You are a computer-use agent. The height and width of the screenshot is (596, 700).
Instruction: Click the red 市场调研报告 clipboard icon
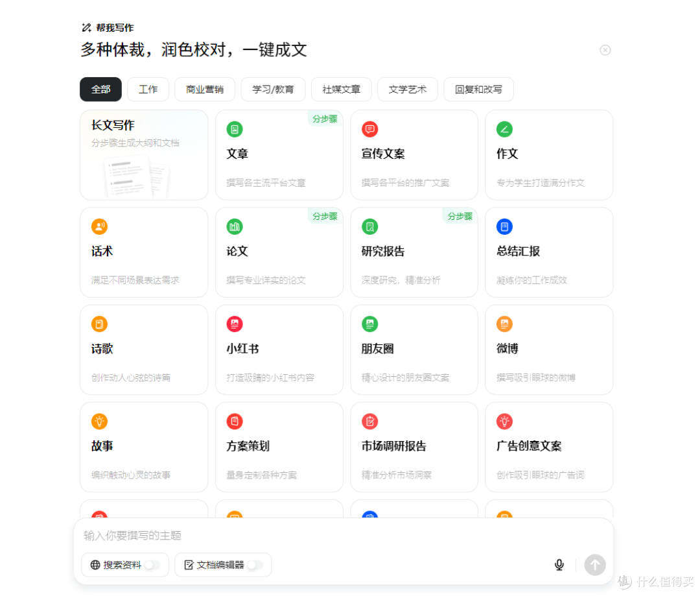pos(369,422)
